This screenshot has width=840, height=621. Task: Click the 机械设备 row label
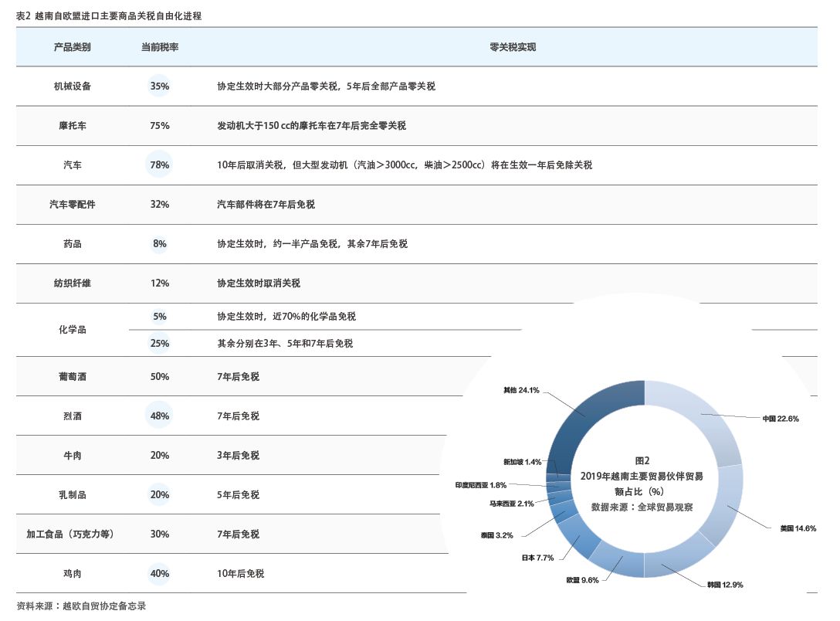tap(73, 87)
